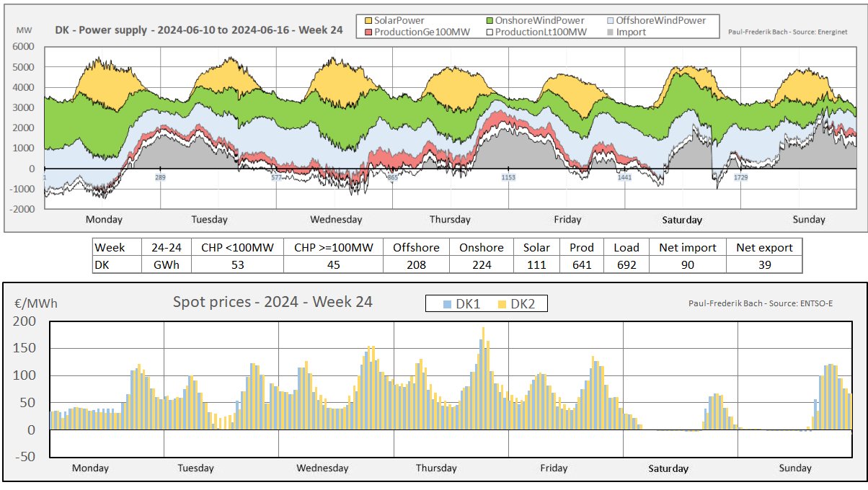Click the Solar column header in the table

click(536, 247)
